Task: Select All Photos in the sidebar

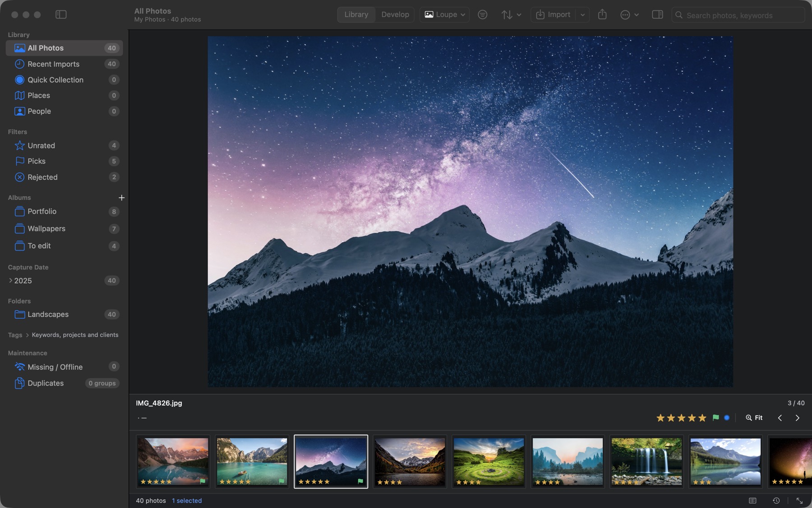Action: [64, 48]
